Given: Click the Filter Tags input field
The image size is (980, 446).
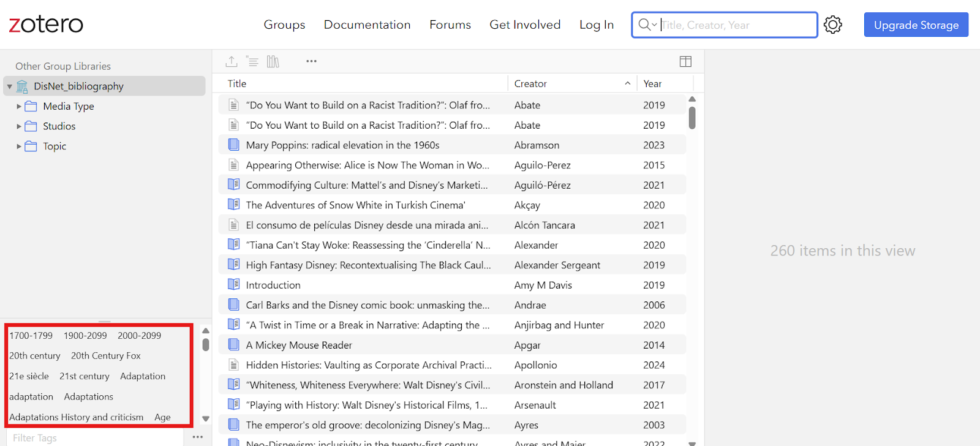Looking at the screenshot, I should [95, 437].
